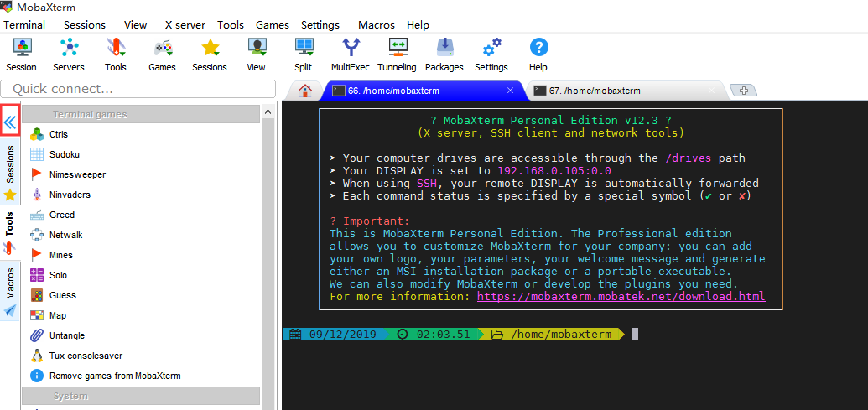Activate the MultiExec toolbar icon
The image size is (868, 410).
pos(351,54)
